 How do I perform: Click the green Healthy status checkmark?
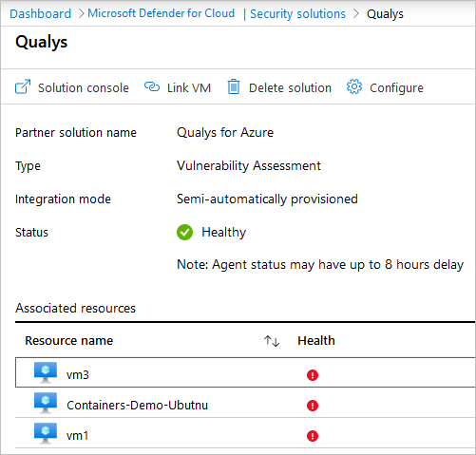click(184, 233)
